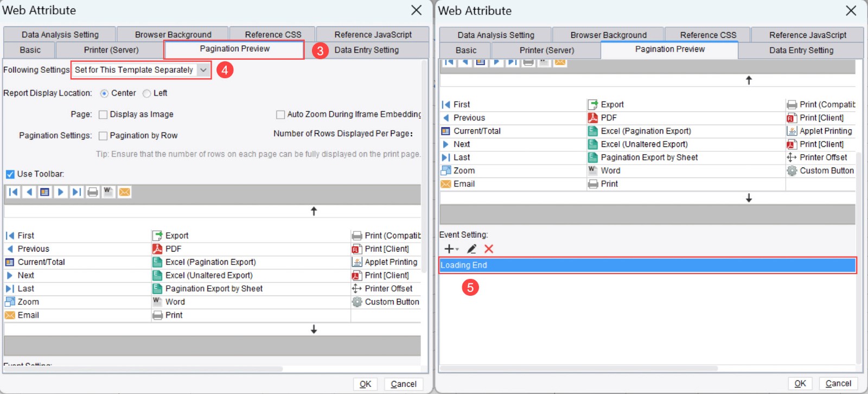This screenshot has width=868, height=394.
Task: Click Cancel button in left window
Action: [x=404, y=384]
